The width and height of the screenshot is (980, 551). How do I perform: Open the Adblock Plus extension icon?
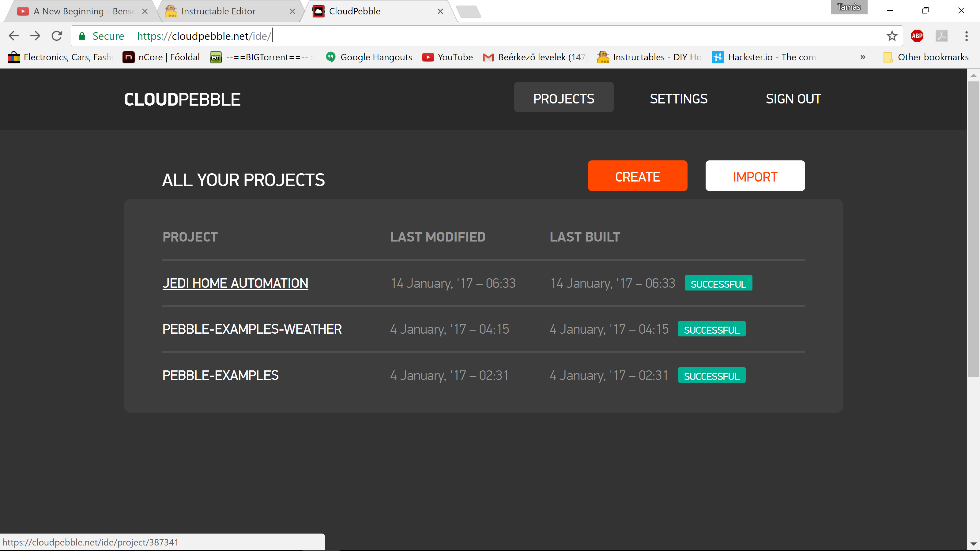pos(917,36)
